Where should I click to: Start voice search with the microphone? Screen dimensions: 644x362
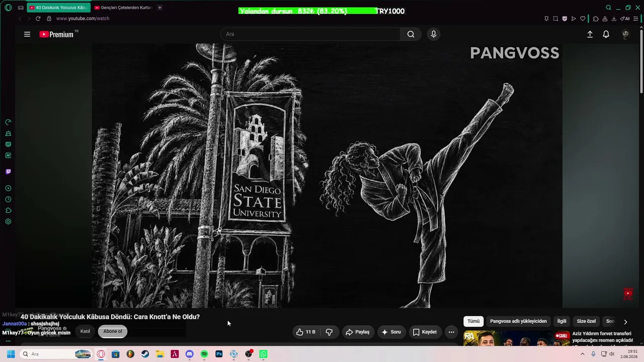[x=434, y=34]
